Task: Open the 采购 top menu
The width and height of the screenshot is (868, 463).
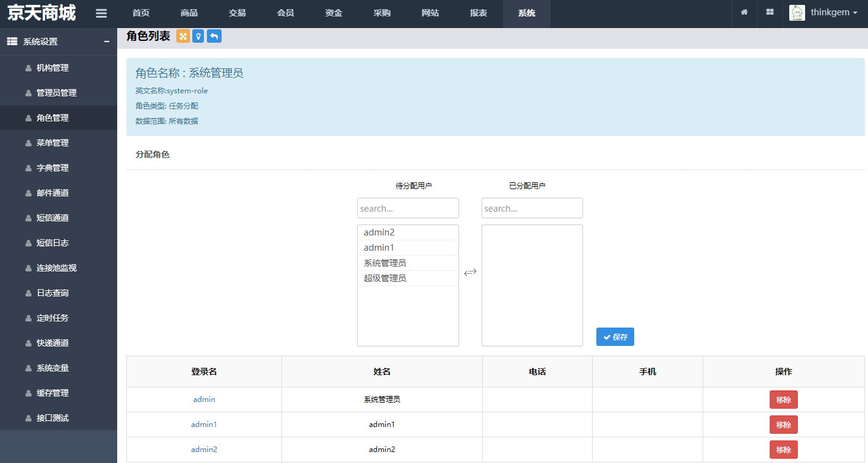Action: pos(382,13)
